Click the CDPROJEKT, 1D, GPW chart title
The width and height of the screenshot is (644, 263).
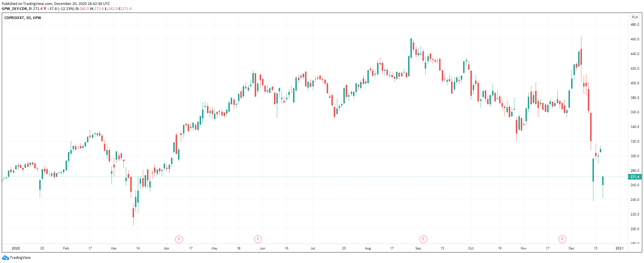(x=23, y=18)
